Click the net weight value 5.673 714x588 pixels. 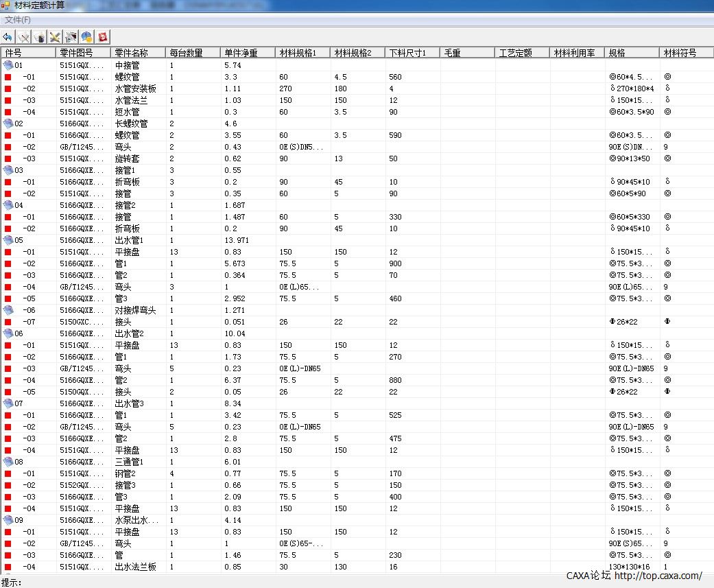click(235, 263)
